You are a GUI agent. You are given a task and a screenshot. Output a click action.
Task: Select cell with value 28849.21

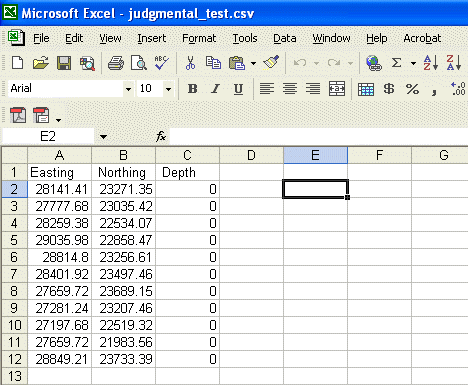[x=59, y=359]
